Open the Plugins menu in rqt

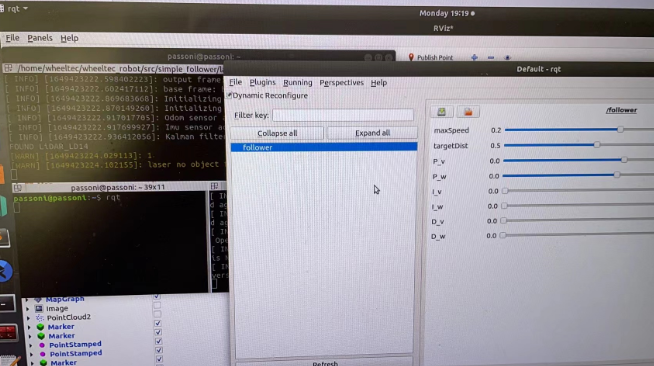(262, 82)
